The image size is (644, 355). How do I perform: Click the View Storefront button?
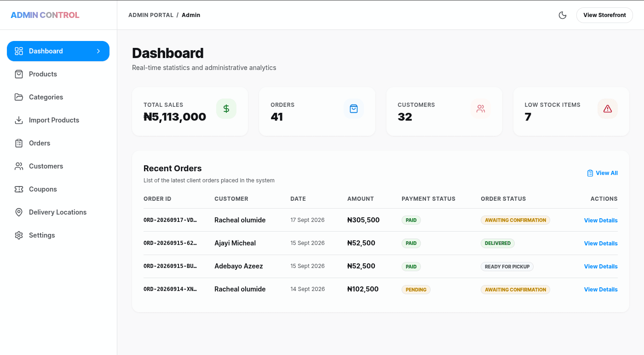click(604, 15)
